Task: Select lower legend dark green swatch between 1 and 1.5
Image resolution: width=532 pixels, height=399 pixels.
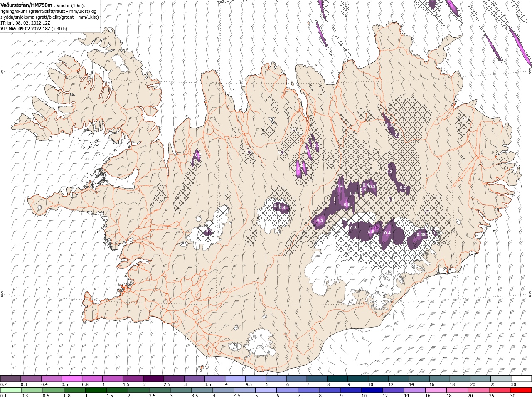Action: 96,390
